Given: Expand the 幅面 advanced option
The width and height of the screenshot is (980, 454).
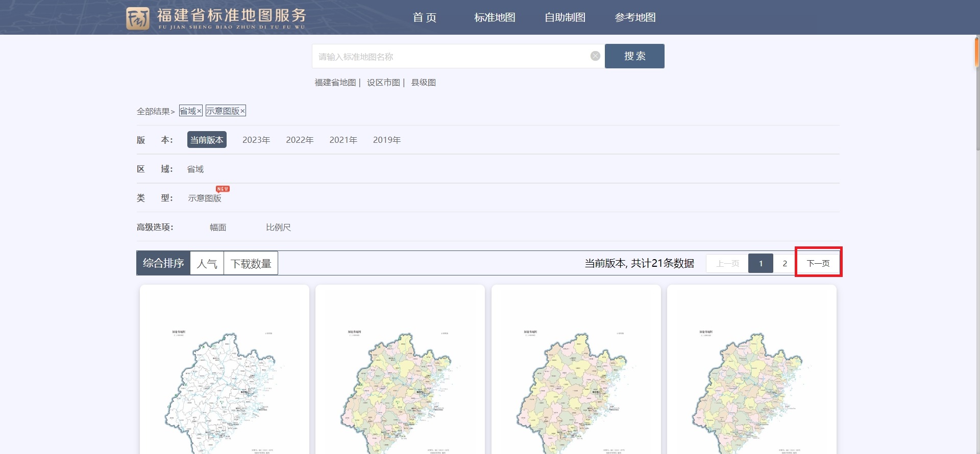Looking at the screenshot, I should point(218,228).
